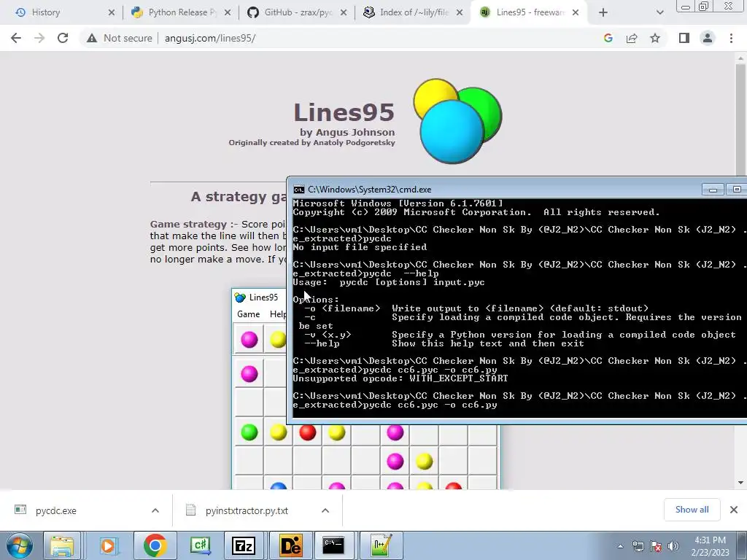This screenshot has width=747, height=560.
Task: Click the 'Unsupported opcode: WITH_EXCEPT_START' line
Action: pyautogui.click(x=400, y=378)
